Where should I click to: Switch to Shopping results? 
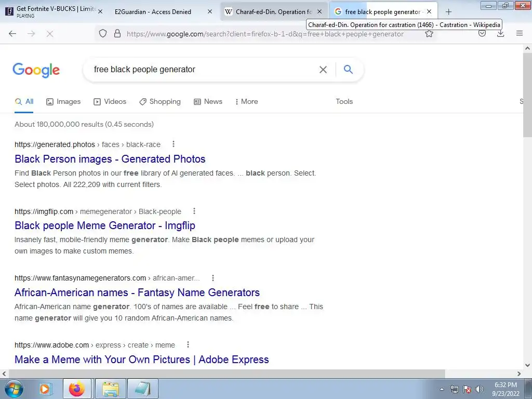[x=160, y=101]
